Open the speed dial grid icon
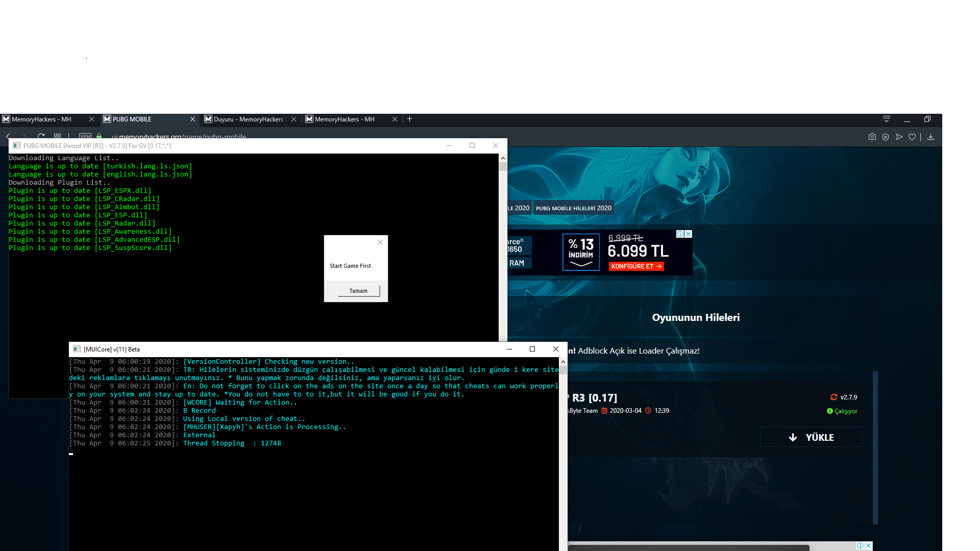The image size is (980, 551). (58, 136)
